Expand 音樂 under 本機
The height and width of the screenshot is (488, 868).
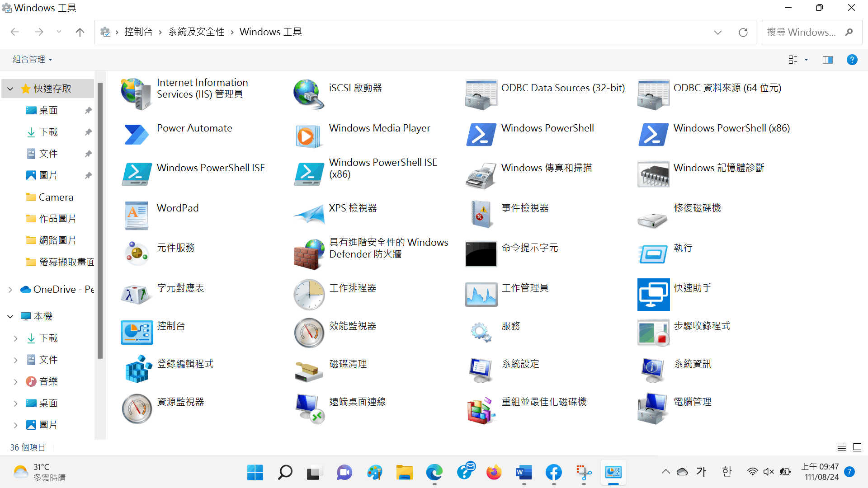(16, 381)
